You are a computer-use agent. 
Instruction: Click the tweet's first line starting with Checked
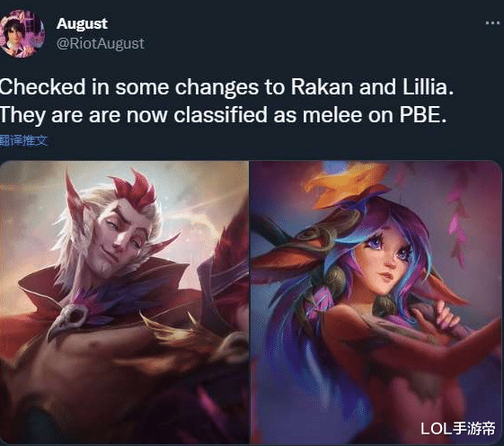pyautogui.click(x=226, y=87)
